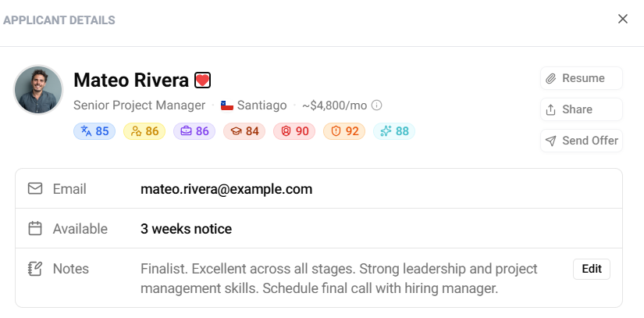The height and width of the screenshot is (318, 644).
Task: Click the email address mateo.rivera@example.com
Action: [226, 188]
